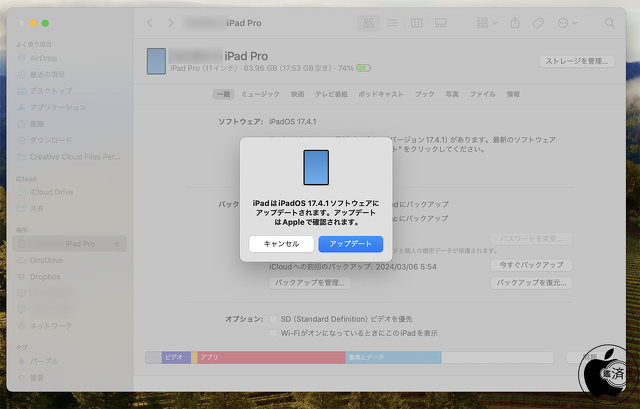Open the group-by dropdown in toolbar
Image resolution: width=640 pixels, height=409 pixels.
(x=486, y=22)
